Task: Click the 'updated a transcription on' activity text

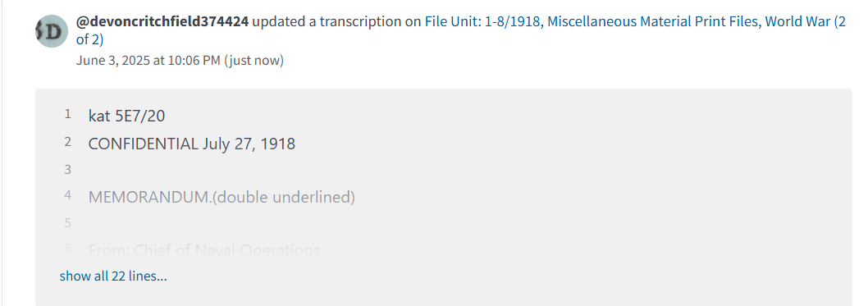Action: click(337, 22)
